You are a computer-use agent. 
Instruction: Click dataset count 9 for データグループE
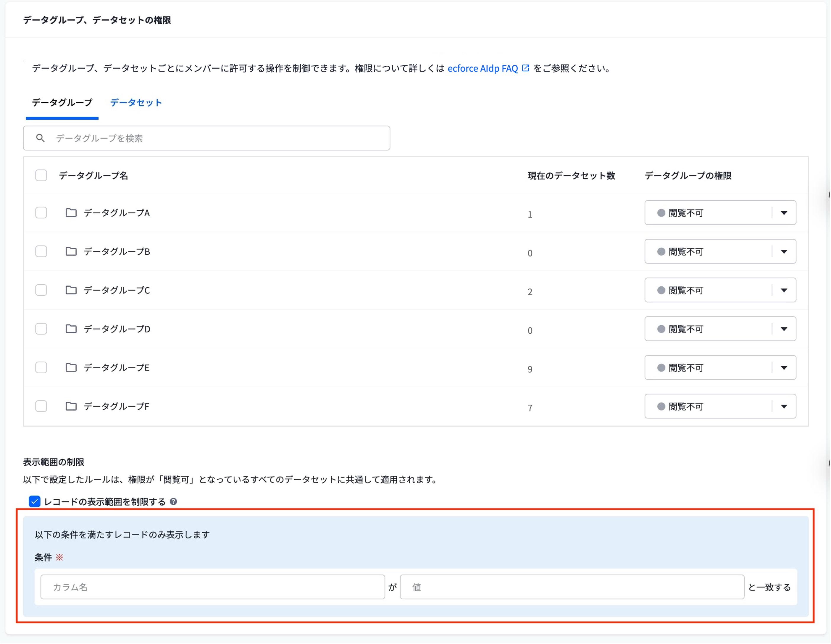530,369
